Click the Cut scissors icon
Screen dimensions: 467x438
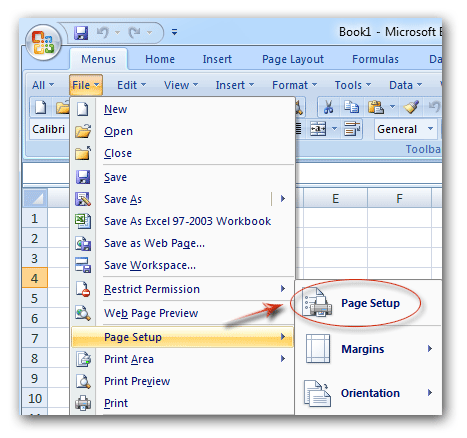pyautogui.click(x=328, y=107)
